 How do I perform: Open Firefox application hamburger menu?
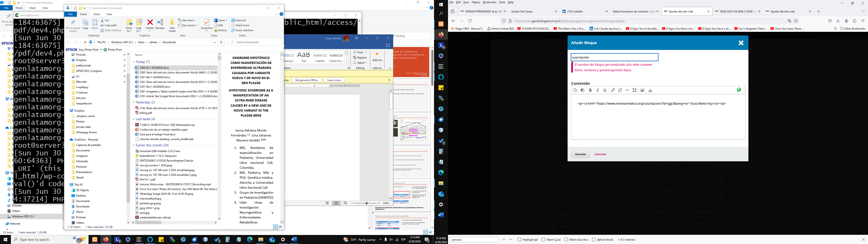(x=863, y=21)
